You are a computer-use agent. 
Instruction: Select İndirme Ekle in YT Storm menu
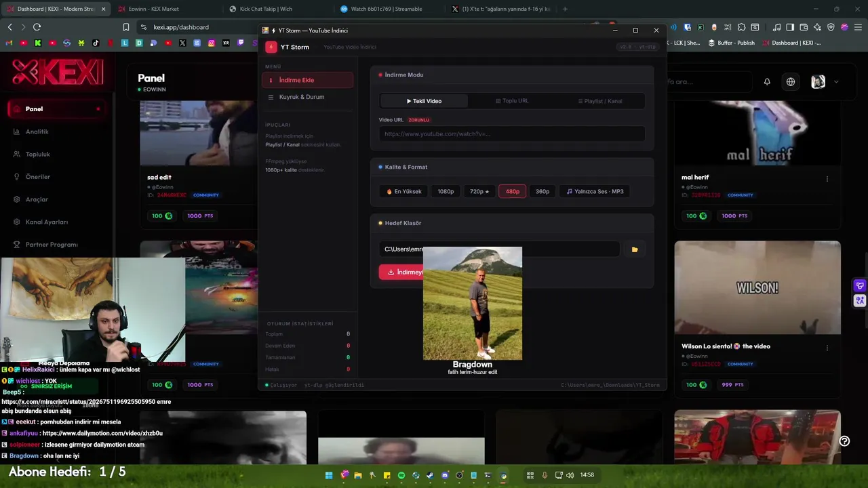[308, 80]
